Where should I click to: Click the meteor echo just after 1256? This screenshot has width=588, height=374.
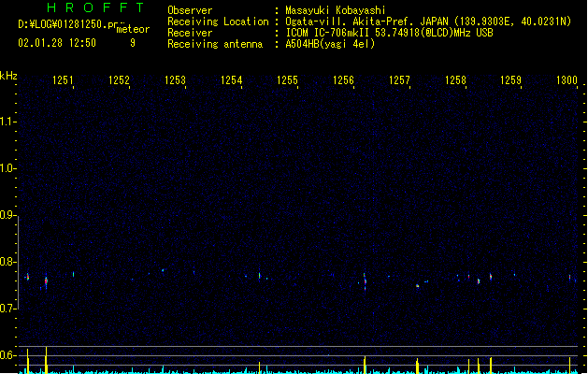click(x=365, y=281)
